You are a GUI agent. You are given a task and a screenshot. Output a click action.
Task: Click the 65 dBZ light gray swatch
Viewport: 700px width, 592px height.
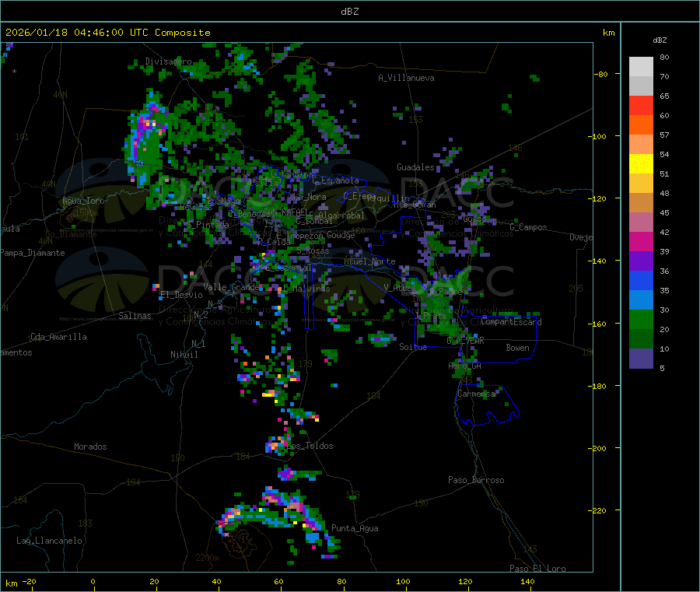pos(641,86)
